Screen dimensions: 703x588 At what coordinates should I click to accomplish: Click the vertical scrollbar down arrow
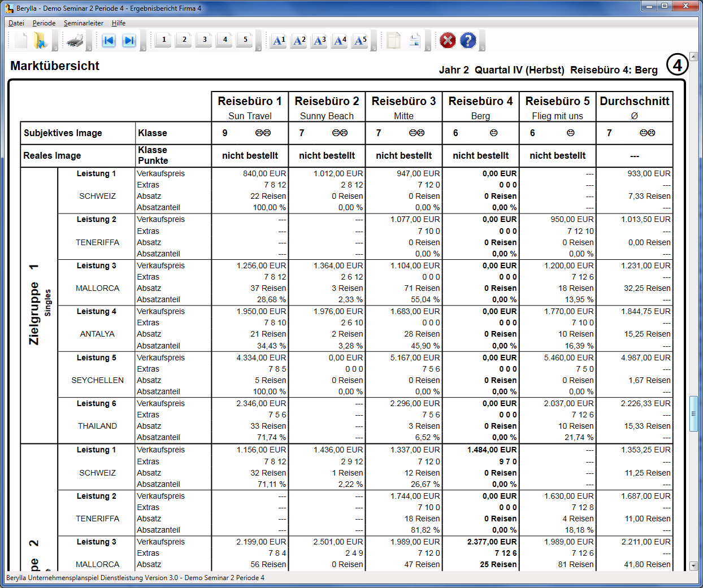(x=693, y=565)
